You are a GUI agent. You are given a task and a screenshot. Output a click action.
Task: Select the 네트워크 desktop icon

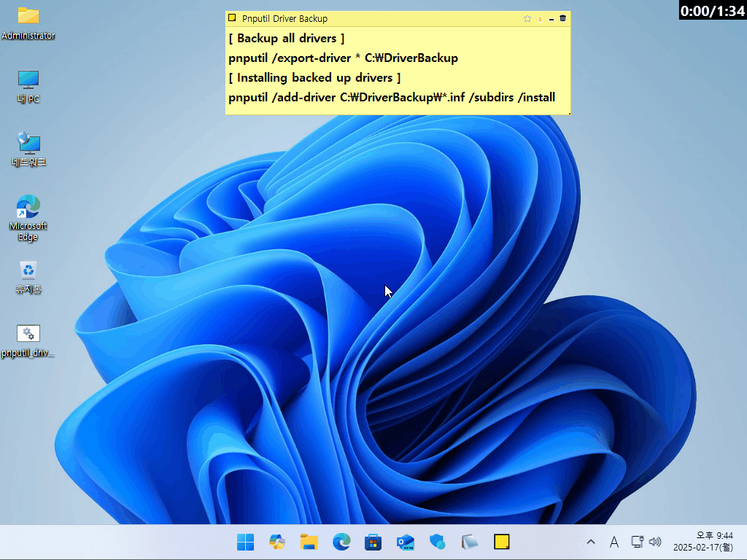(28, 149)
